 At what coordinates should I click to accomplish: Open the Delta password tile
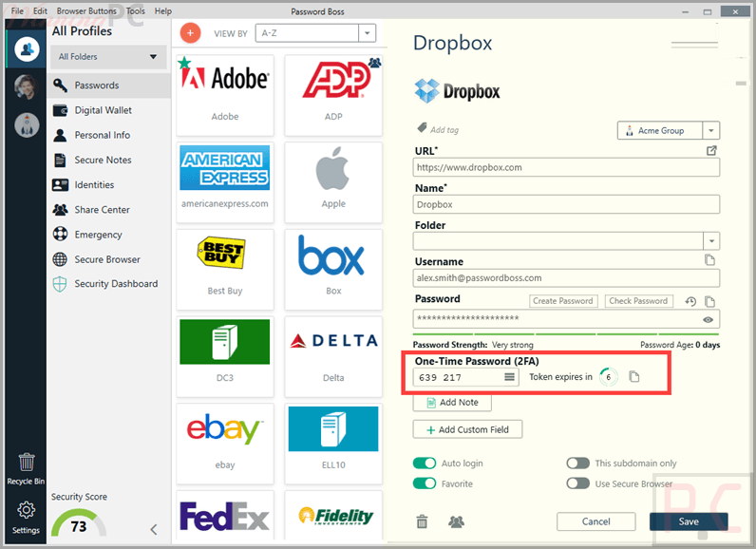click(x=333, y=357)
